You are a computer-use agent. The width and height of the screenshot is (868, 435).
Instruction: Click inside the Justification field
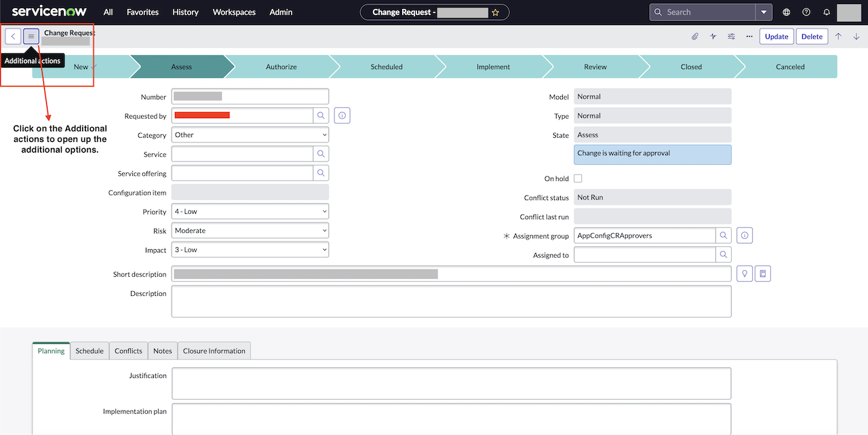(x=451, y=383)
